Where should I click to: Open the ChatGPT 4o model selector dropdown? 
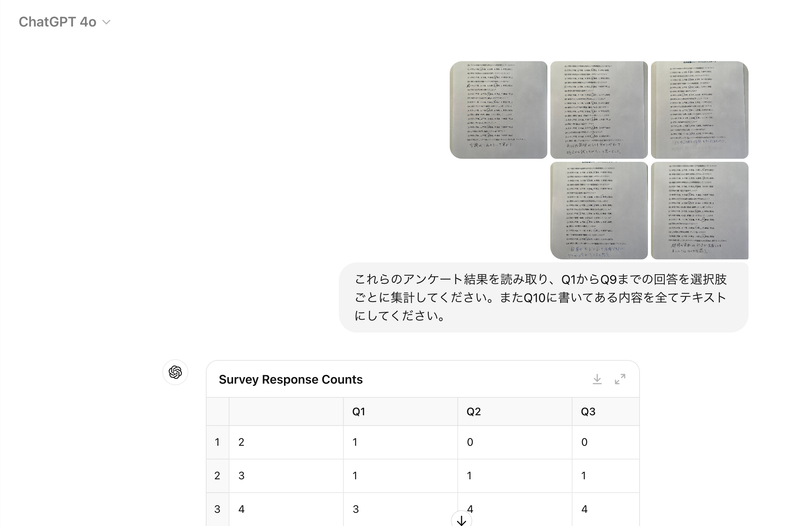(65, 22)
